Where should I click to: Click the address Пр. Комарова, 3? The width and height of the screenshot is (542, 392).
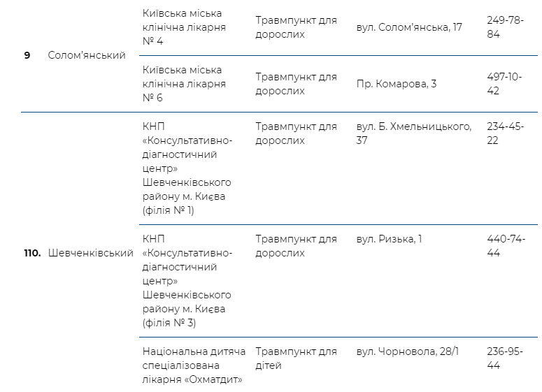click(396, 84)
